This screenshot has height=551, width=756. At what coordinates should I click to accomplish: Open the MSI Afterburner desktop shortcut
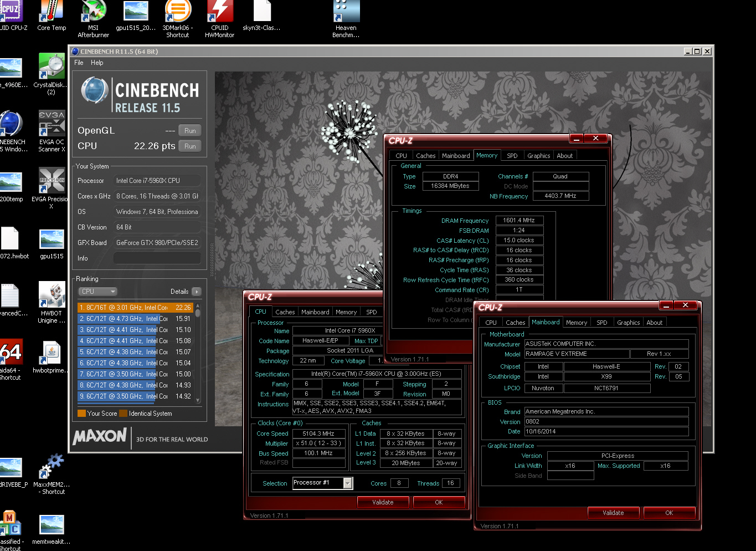click(93, 18)
